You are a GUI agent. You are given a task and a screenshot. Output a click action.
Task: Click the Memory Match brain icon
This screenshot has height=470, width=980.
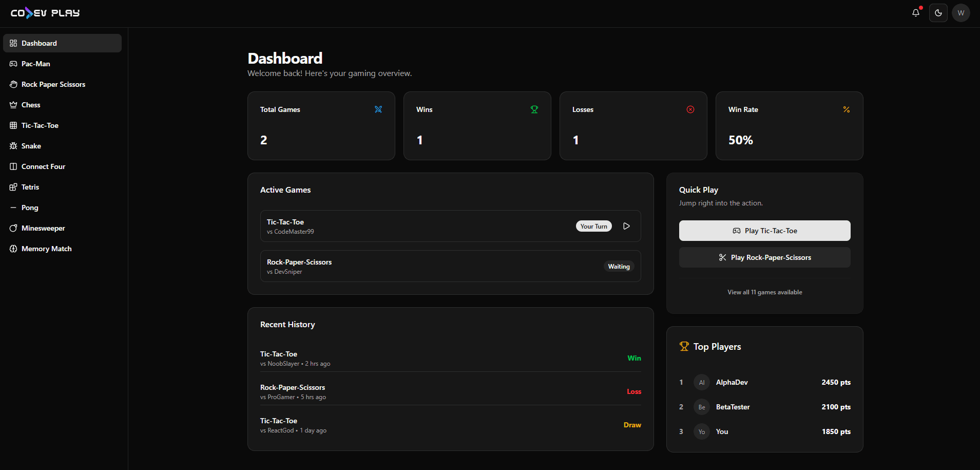tap(13, 249)
